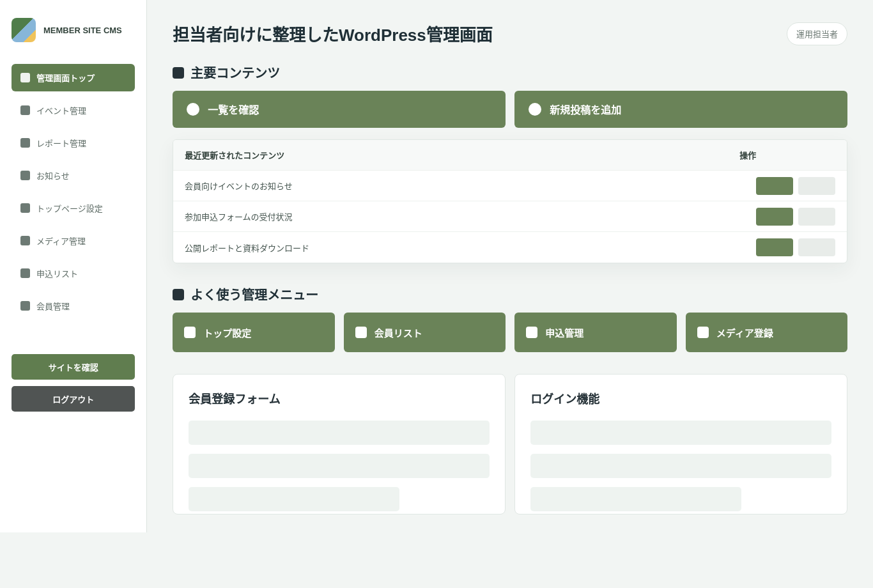Click the 運用担当者 badge

(817, 34)
